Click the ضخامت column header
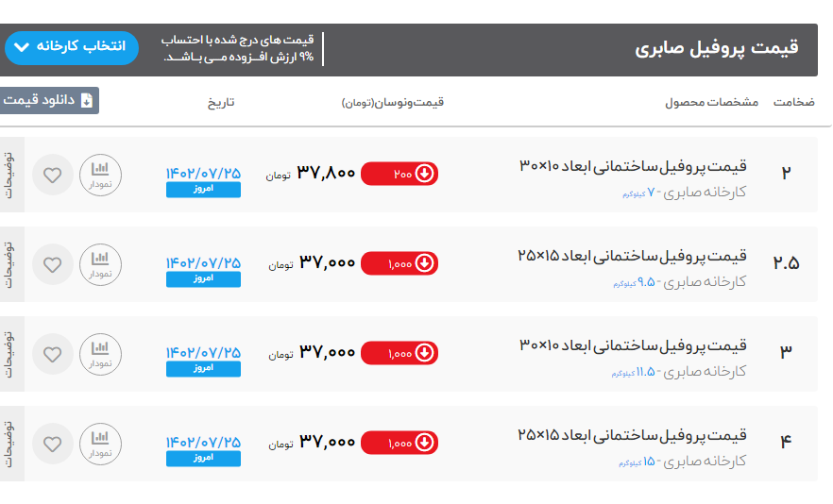Image resolution: width=833 pixels, height=504 pixels. 793,102
